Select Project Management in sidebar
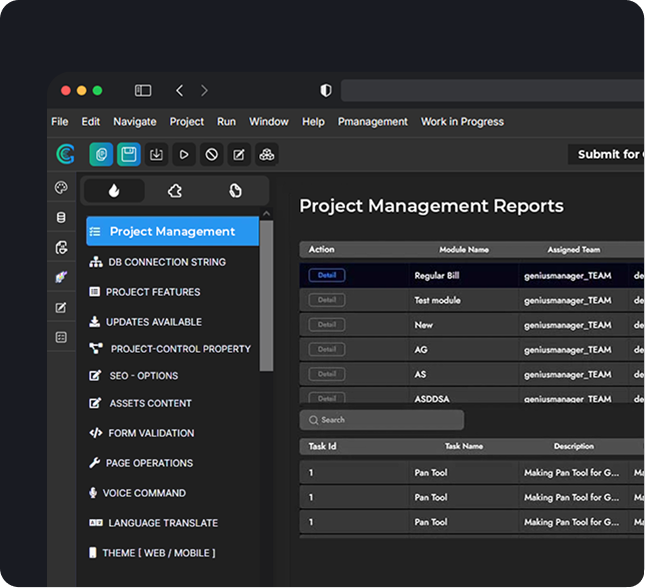 (172, 231)
